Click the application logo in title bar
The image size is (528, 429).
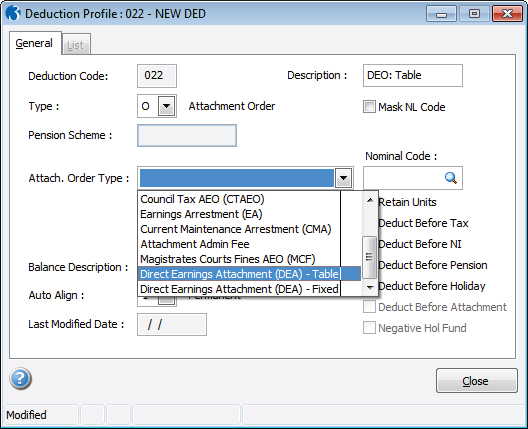click(13, 13)
